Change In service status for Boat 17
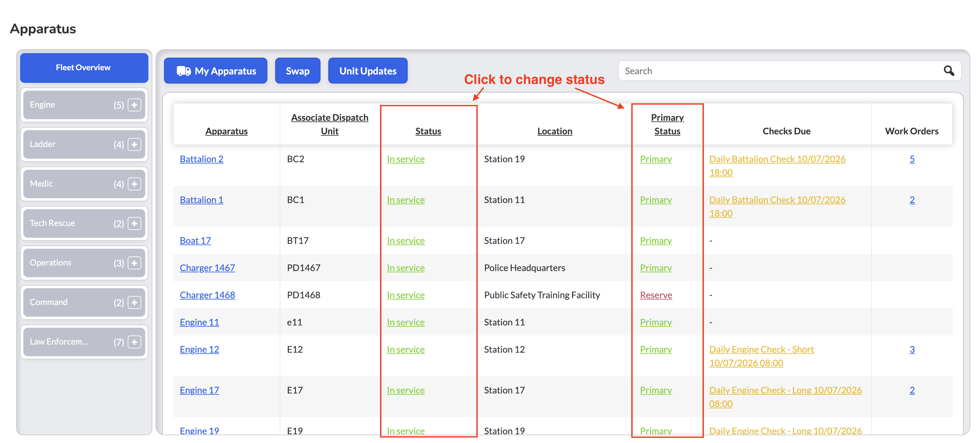 pyautogui.click(x=405, y=241)
